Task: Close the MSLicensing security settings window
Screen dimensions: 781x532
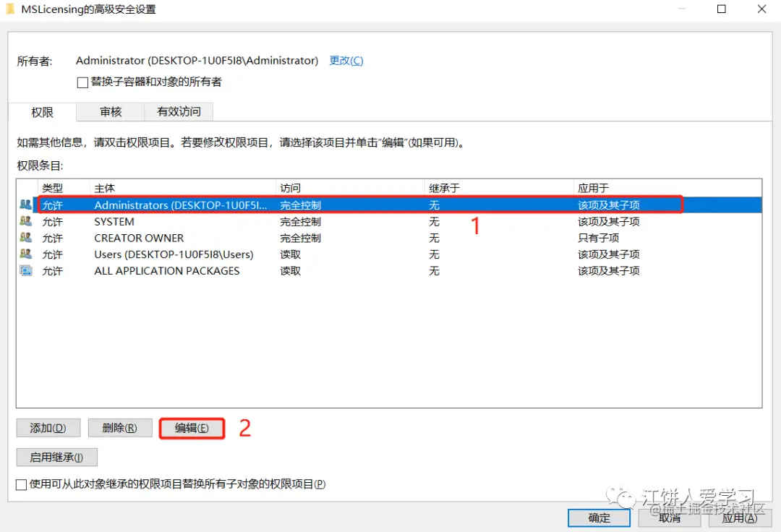Action: (761, 9)
